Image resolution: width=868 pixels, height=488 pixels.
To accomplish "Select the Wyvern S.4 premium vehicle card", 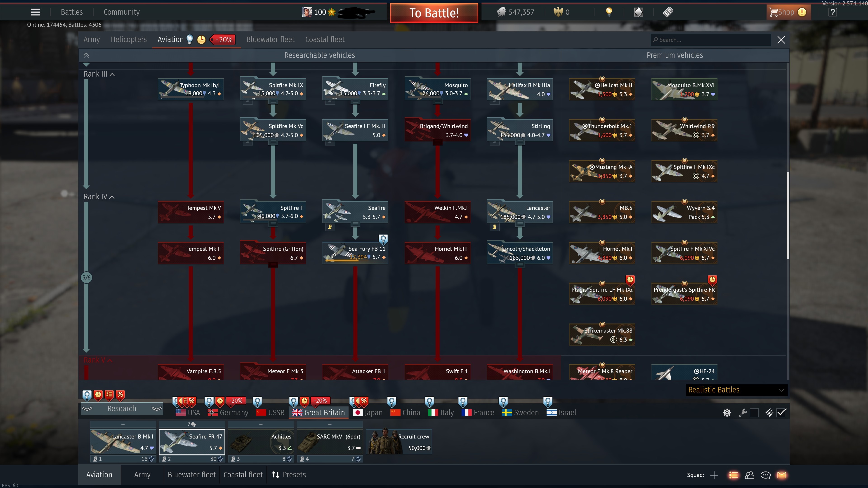I will [684, 212].
